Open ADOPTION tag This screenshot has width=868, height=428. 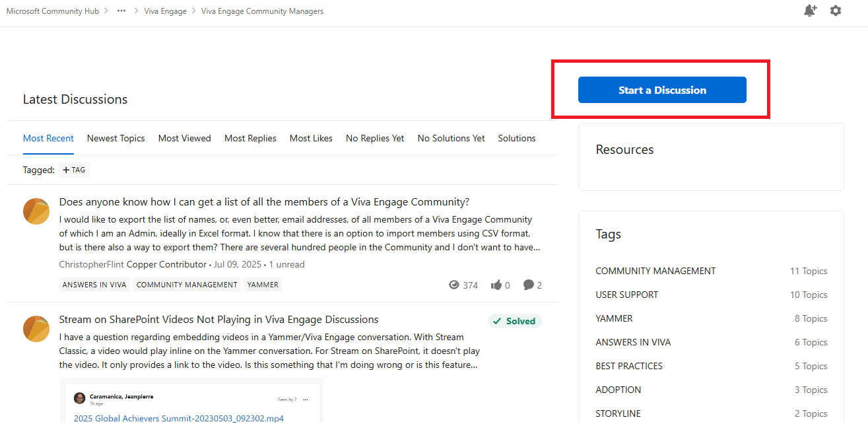click(x=618, y=390)
